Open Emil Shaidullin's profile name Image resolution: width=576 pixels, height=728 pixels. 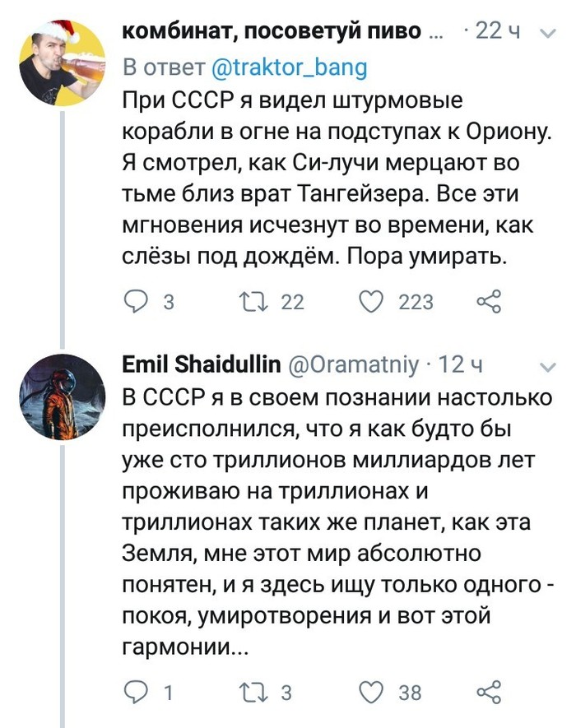tap(201, 364)
